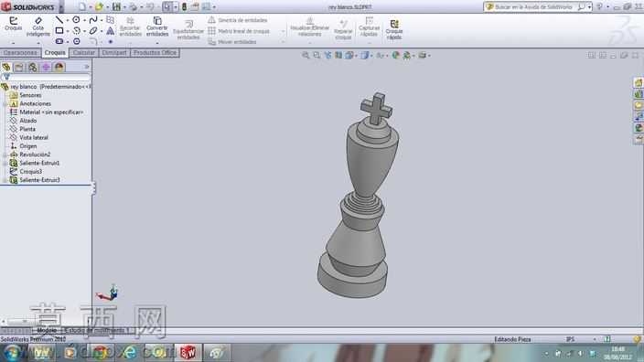This screenshot has height=362, width=644.
Task: Open FeatureManager design tree tab
Action: click(x=6, y=67)
